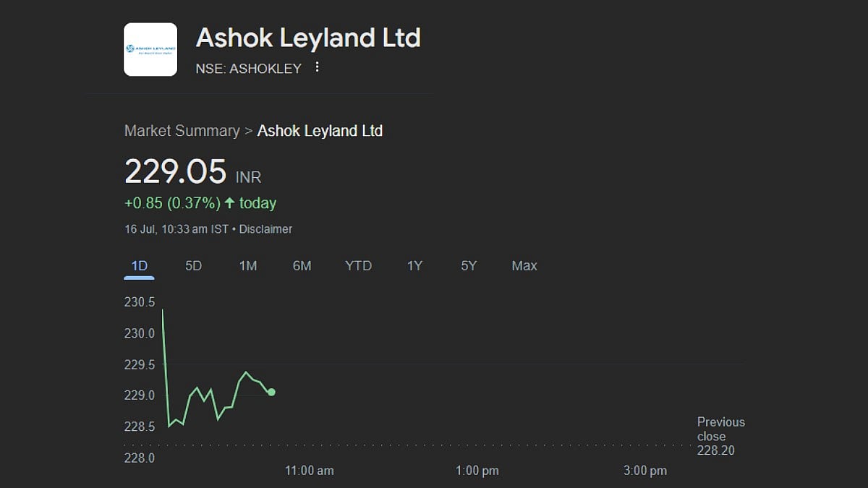Screen dimensions: 868x488
Task: Click the green up-arrow price change indicator
Action: coord(229,203)
